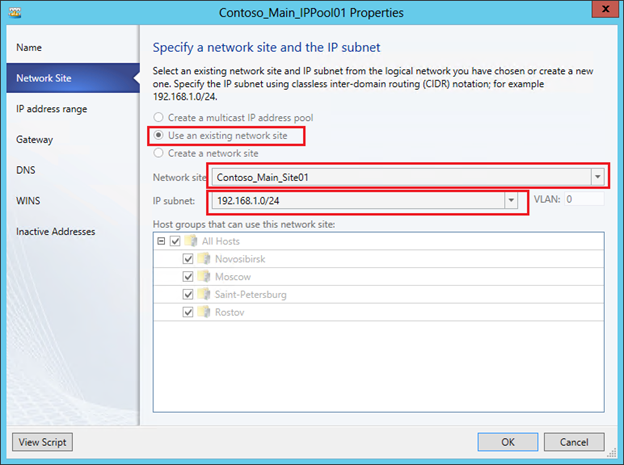Viewport: 624px width, 465px height.
Task: Open the Gateway settings page
Action: coord(35,139)
